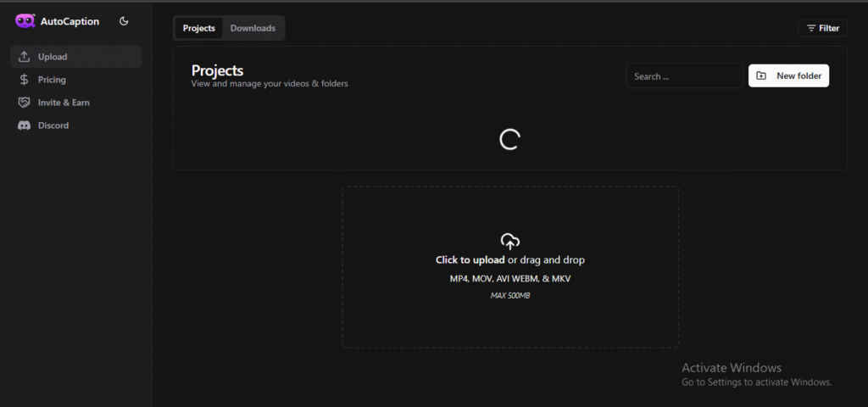Toggle dark mode with the moon icon
This screenshot has height=407, width=868.
pos(124,21)
